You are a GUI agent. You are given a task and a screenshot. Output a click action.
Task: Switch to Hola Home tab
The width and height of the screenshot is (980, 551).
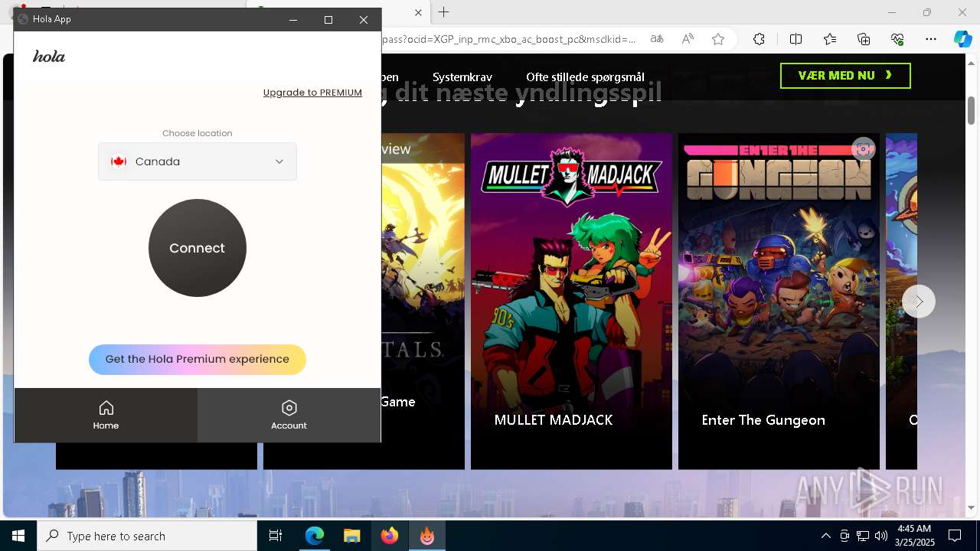tap(106, 415)
